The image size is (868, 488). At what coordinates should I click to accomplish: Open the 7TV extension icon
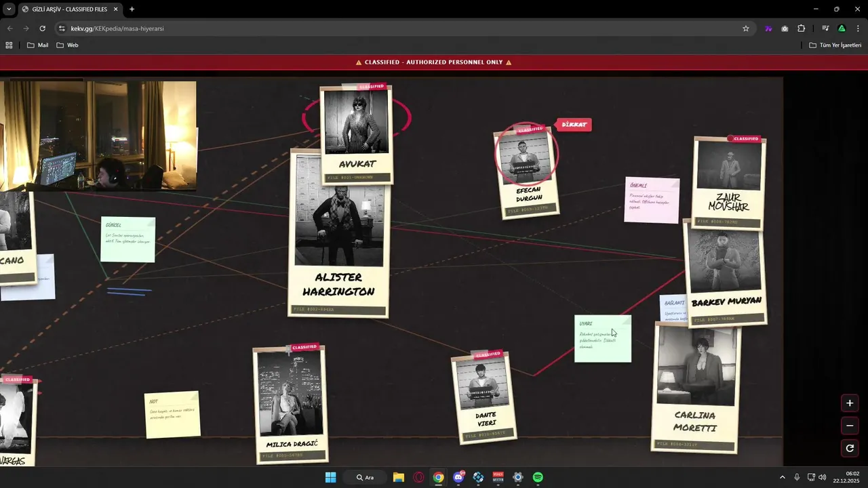click(x=768, y=28)
